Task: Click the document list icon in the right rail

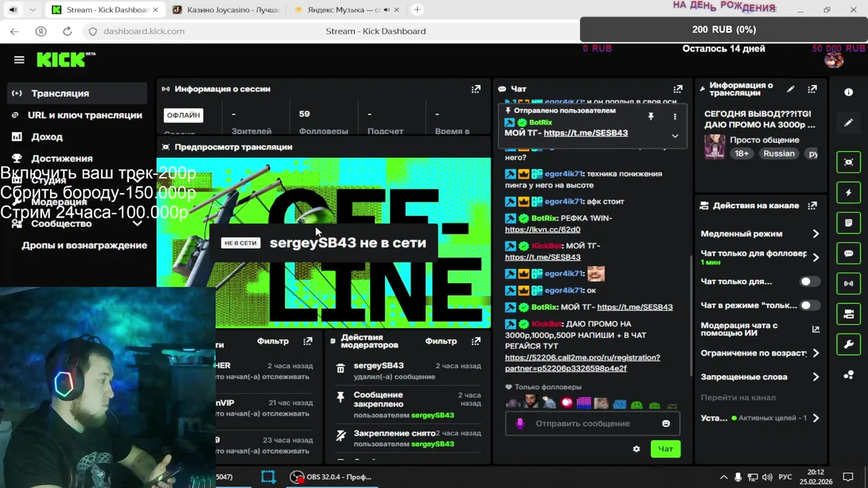Action: (848, 223)
